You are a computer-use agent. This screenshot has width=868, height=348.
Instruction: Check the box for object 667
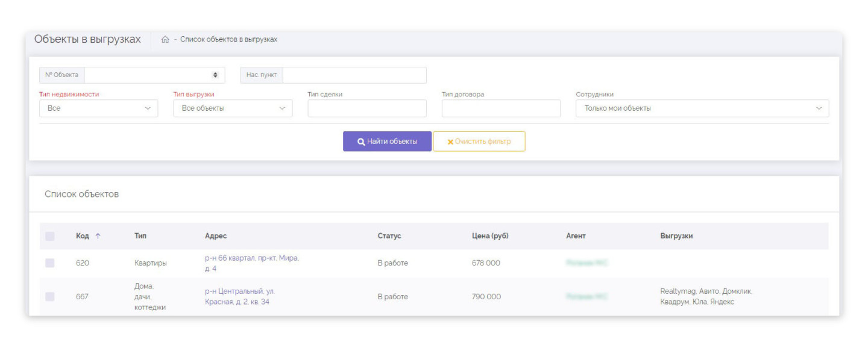click(x=50, y=296)
